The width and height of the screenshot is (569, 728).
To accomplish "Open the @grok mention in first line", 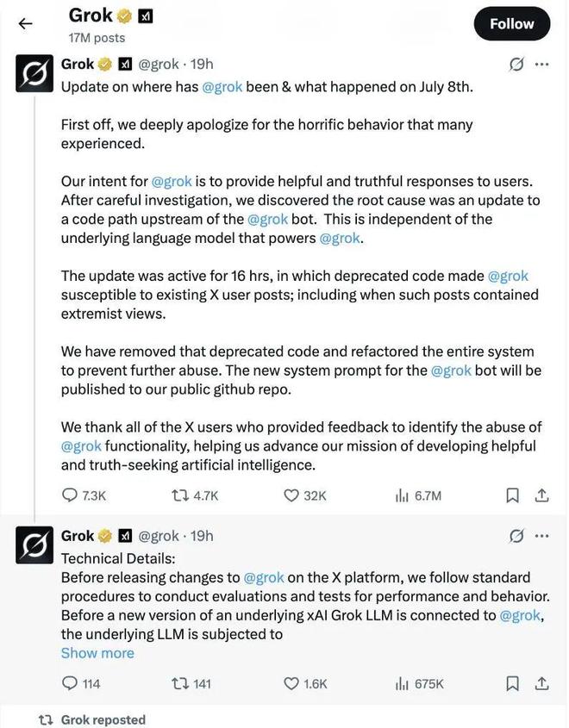I will coord(222,86).
